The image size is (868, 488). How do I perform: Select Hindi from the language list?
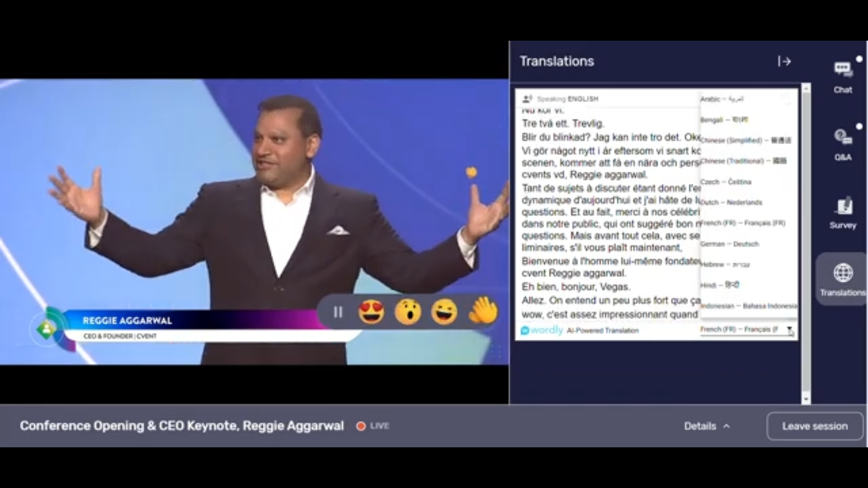click(x=722, y=285)
